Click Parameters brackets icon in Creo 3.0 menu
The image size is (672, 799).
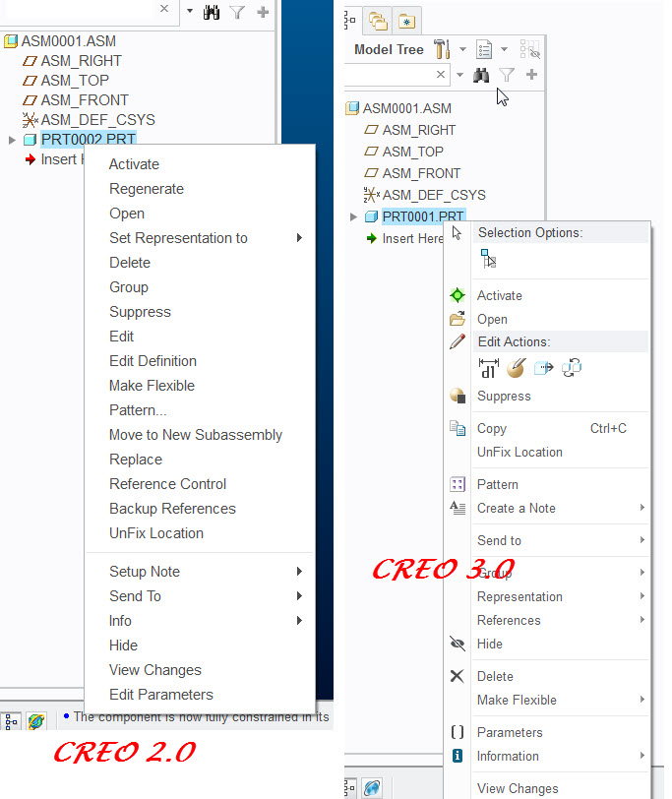point(458,732)
